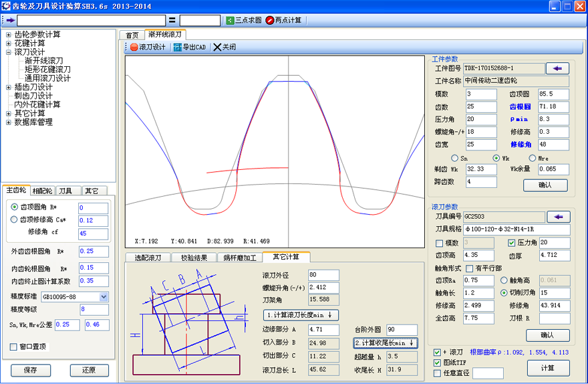The height and width of the screenshot is (384, 588).
Task: Click 确认 button in 滚刀参数 section
Action: click(547, 334)
